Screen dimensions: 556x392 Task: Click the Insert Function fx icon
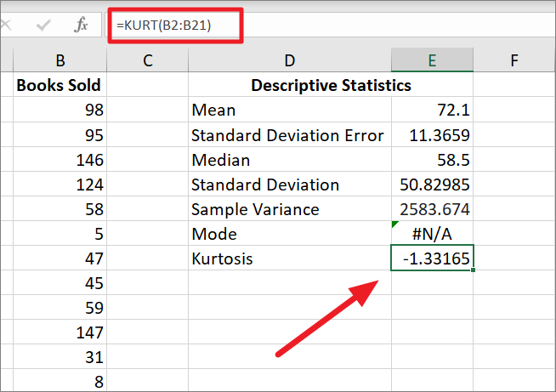pos(81,25)
